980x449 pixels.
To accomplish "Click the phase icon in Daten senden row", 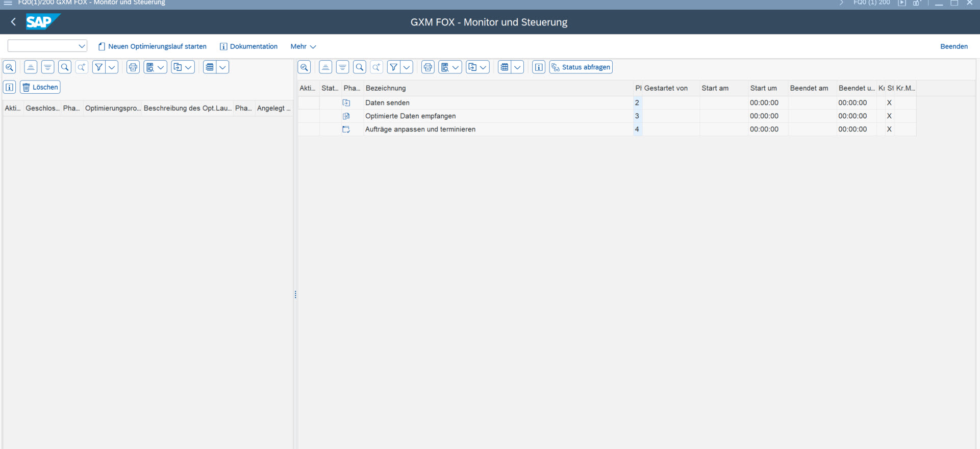I will (346, 103).
